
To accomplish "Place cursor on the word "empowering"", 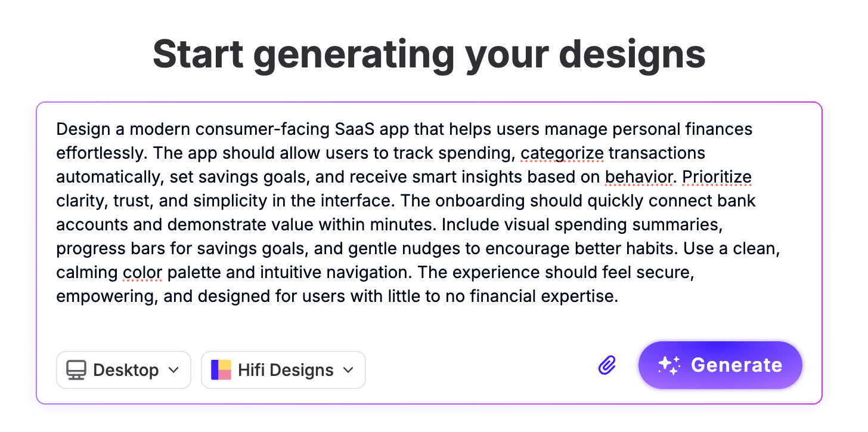I will tap(106, 296).
